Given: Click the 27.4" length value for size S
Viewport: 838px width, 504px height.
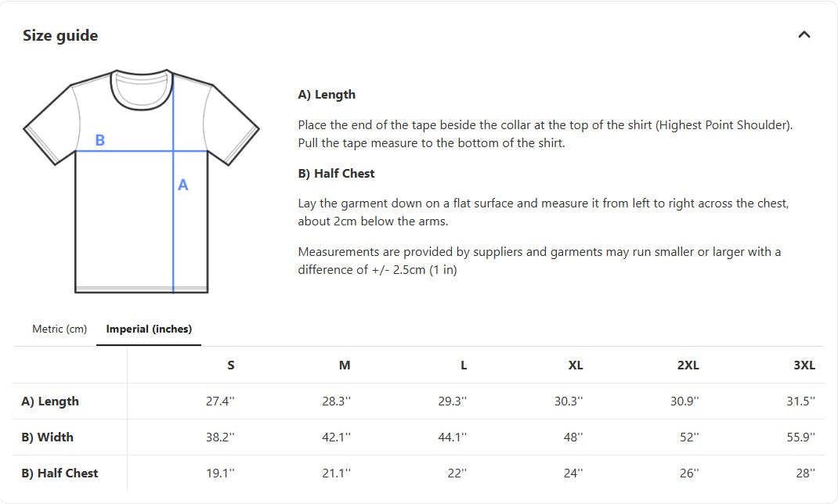Looking at the screenshot, I should (220, 401).
